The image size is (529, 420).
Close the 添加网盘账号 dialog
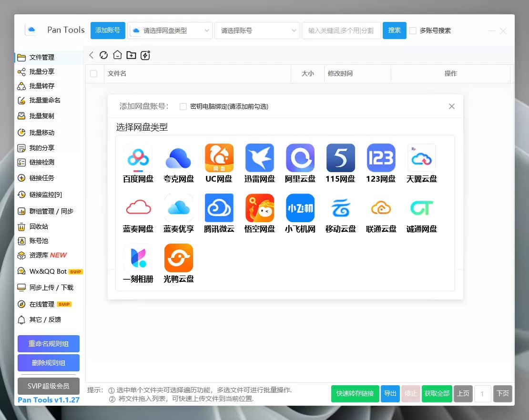(x=452, y=107)
